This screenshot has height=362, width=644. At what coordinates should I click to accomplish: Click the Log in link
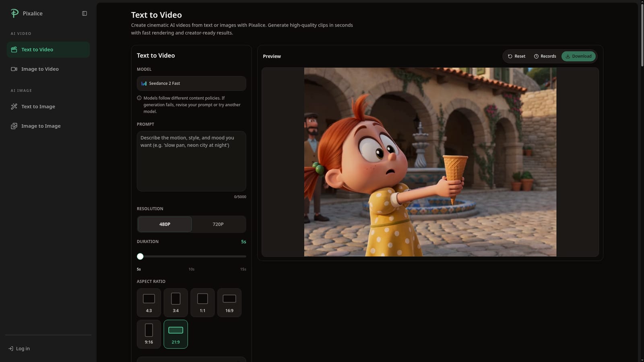(19, 349)
